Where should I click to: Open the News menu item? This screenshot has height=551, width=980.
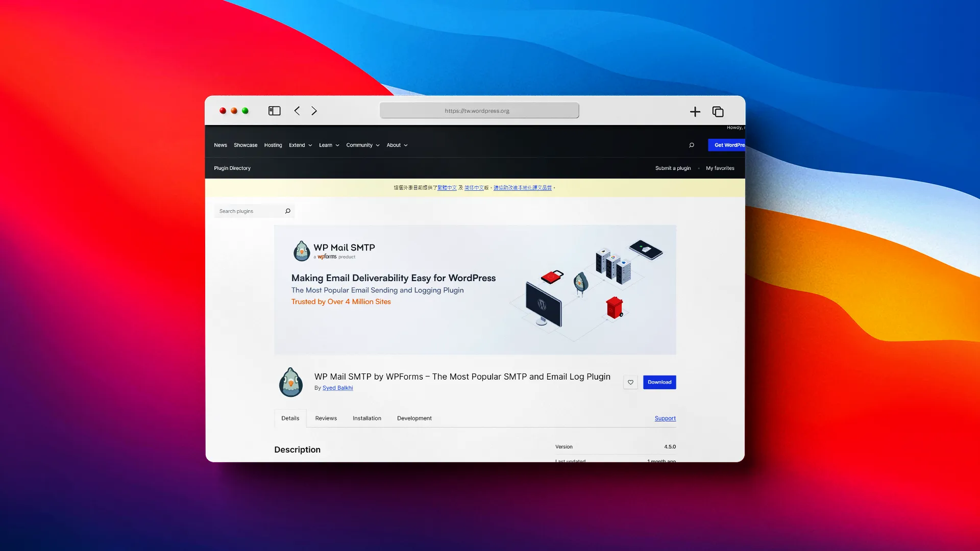[x=220, y=145]
